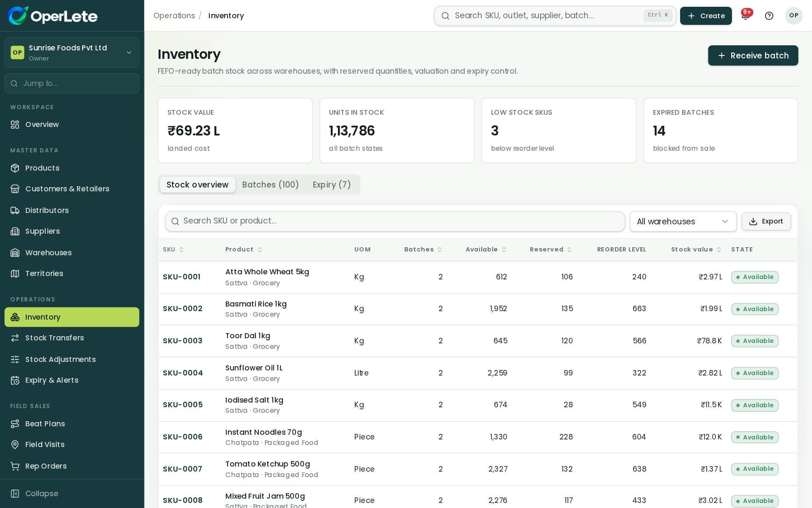812x508 pixels.
Task: Sort table by Batches column
Action: pyautogui.click(x=423, y=250)
